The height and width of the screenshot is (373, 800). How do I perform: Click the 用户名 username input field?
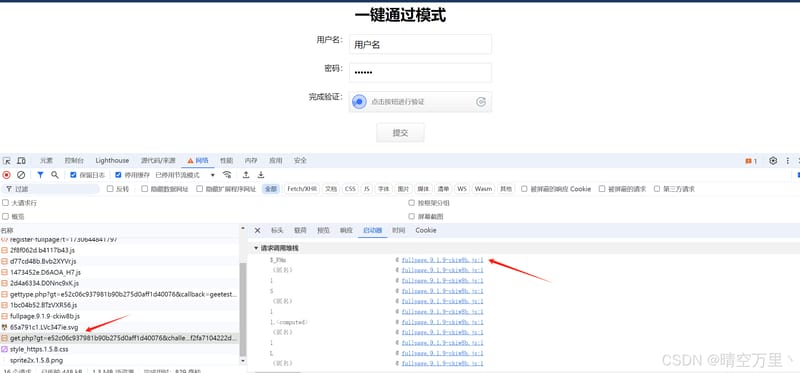[420, 44]
